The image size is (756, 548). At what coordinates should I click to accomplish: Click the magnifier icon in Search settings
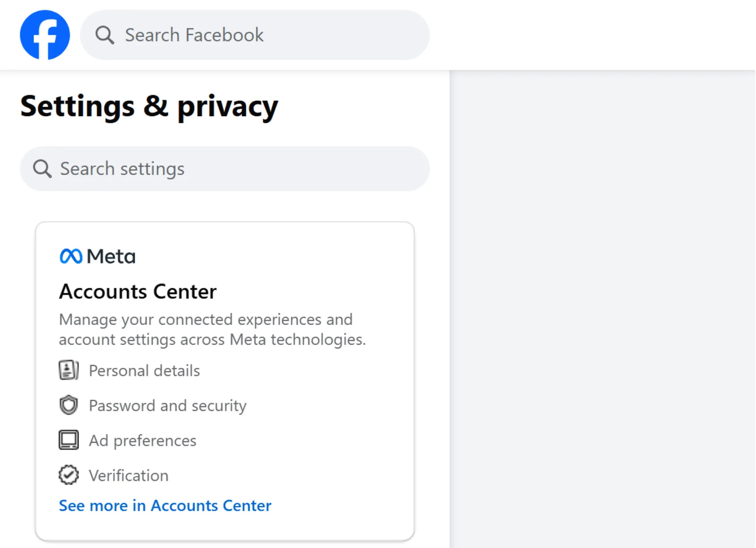coord(42,169)
